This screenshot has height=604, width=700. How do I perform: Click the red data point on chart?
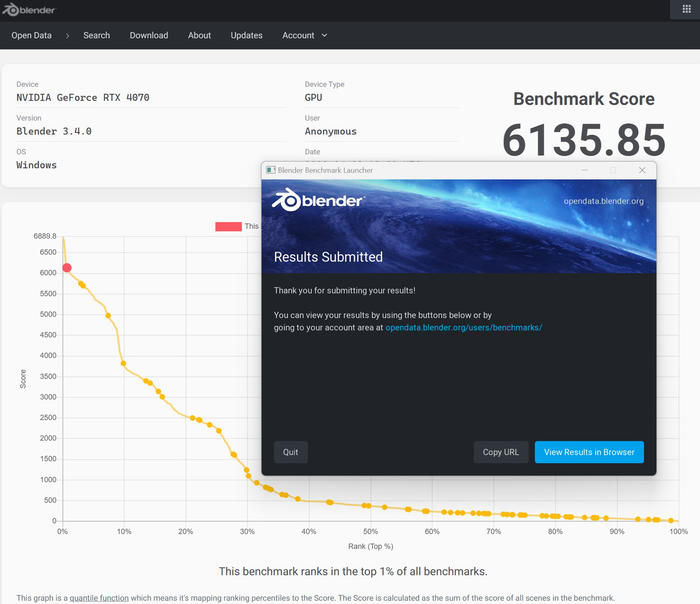click(x=67, y=267)
